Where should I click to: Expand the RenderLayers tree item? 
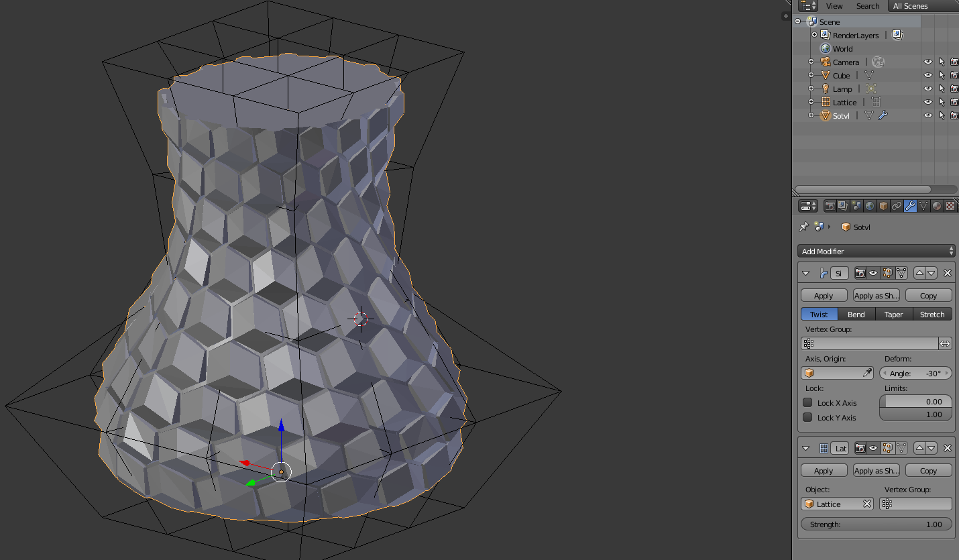(x=815, y=35)
